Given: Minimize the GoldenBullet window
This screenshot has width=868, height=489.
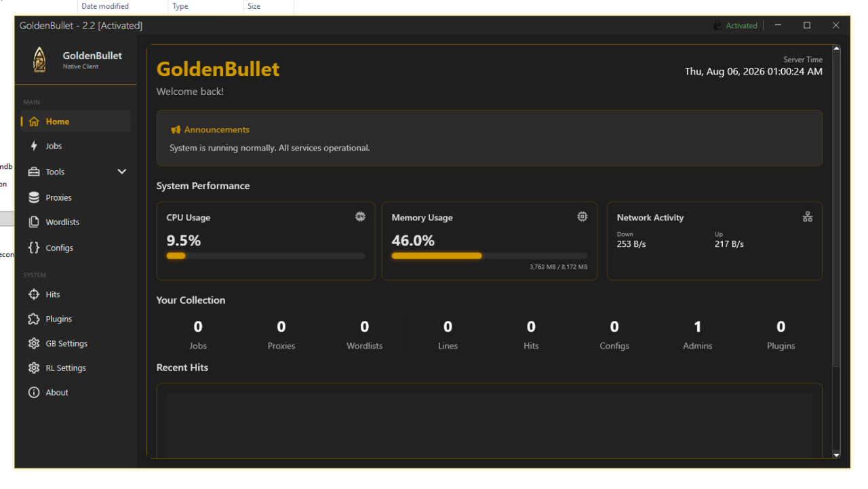Looking at the screenshot, I should (x=778, y=25).
